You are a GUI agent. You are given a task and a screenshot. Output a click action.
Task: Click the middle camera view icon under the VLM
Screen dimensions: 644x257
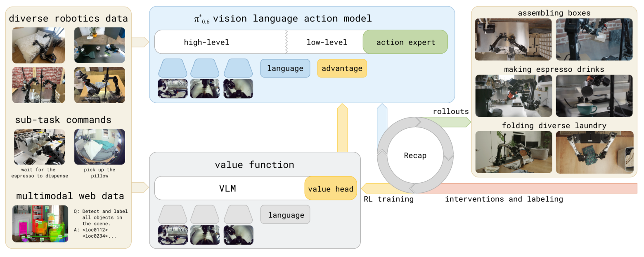(x=205, y=235)
